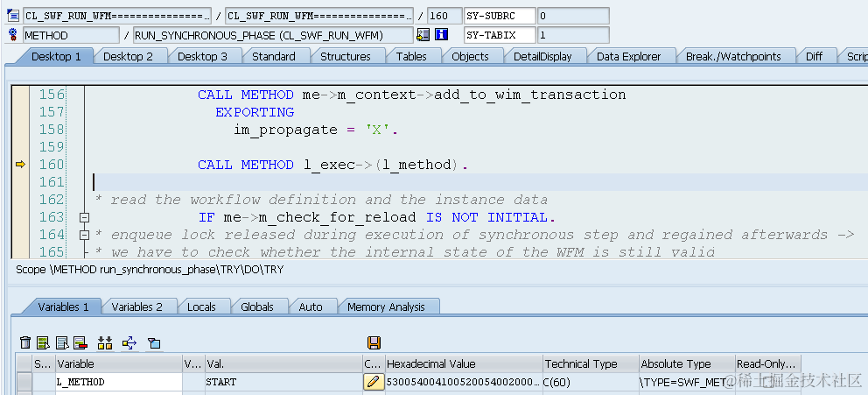Click the second CL_SWF_RUN_WFM include field

pyautogui.click(x=320, y=16)
